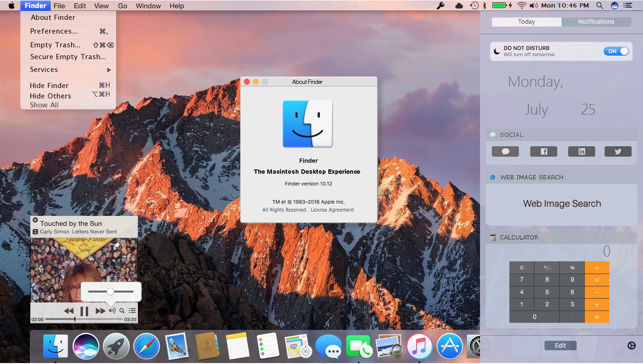Open Notification Center settings gear icon

pos(631,346)
